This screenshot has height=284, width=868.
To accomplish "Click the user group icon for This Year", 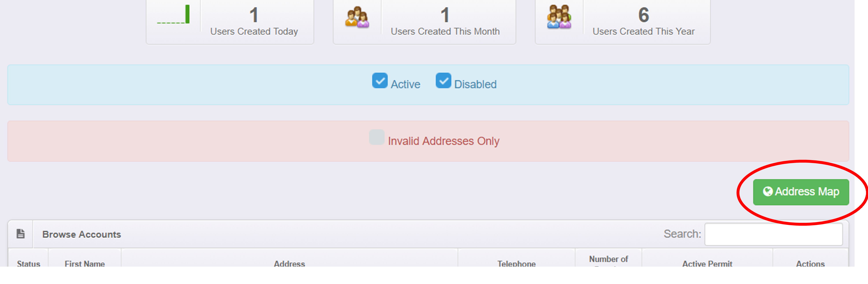I will click(559, 16).
